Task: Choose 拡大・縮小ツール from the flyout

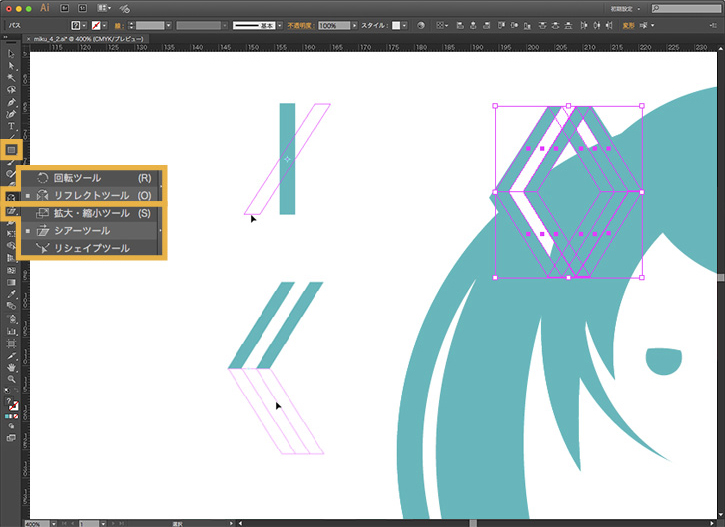Action: [92, 213]
